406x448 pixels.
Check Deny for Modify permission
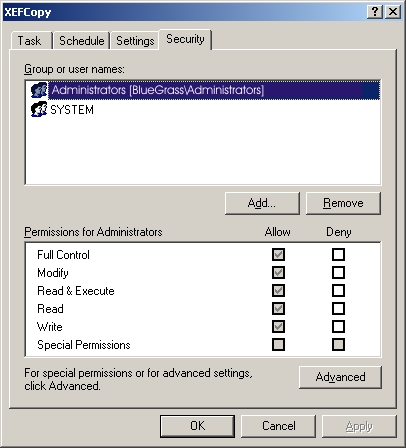click(x=338, y=273)
